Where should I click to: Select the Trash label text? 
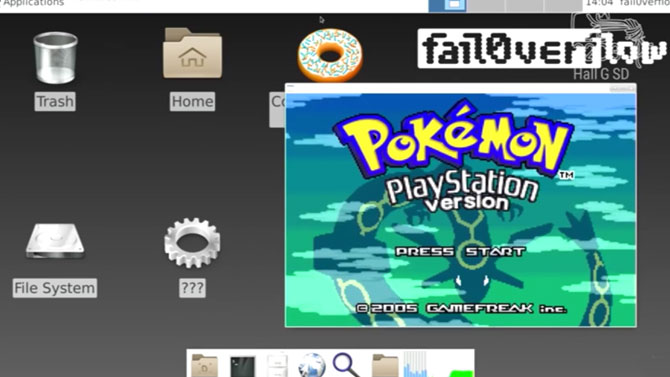pyautogui.click(x=55, y=102)
